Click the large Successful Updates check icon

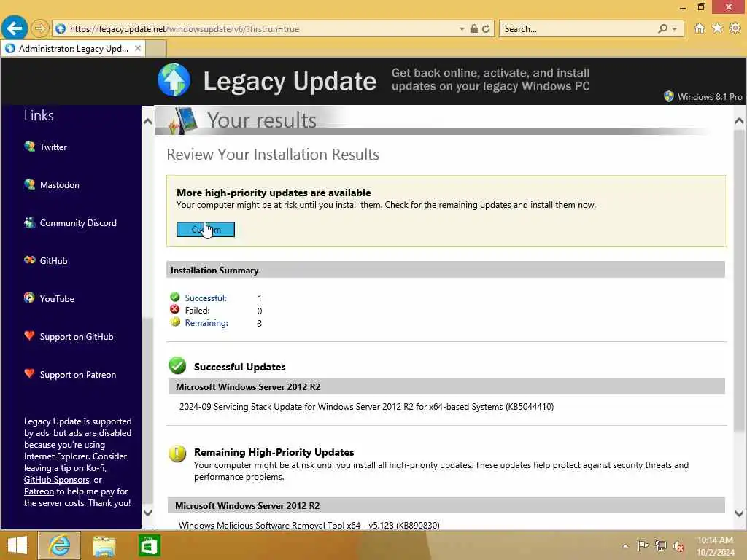pyautogui.click(x=177, y=366)
